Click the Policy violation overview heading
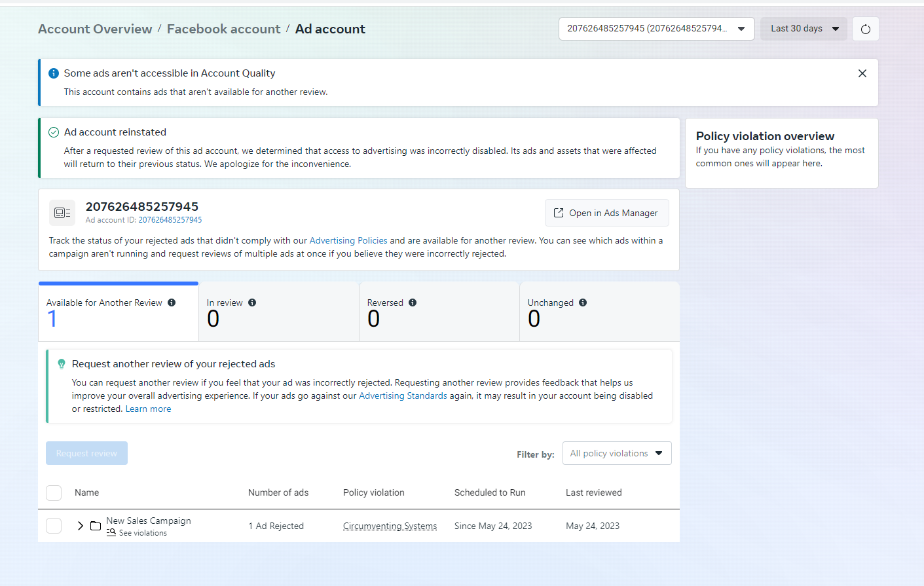This screenshot has width=924, height=586. click(765, 136)
